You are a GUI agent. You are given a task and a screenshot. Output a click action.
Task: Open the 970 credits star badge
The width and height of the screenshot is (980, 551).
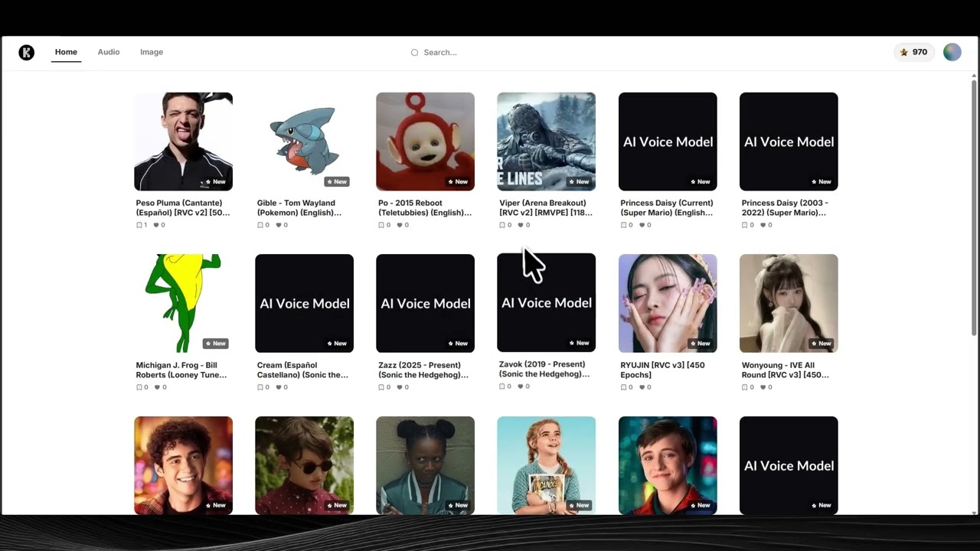(914, 52)
